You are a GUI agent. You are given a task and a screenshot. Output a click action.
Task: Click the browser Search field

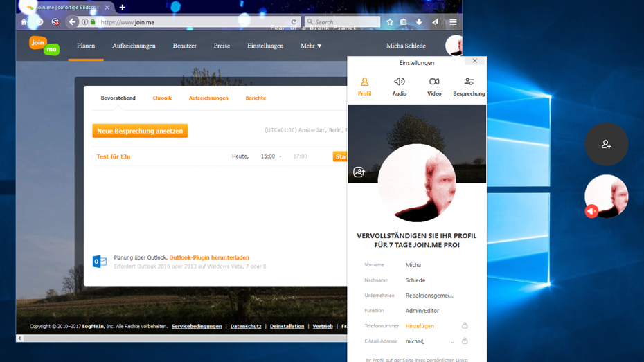pyautogui.click(x=343, y=22)
